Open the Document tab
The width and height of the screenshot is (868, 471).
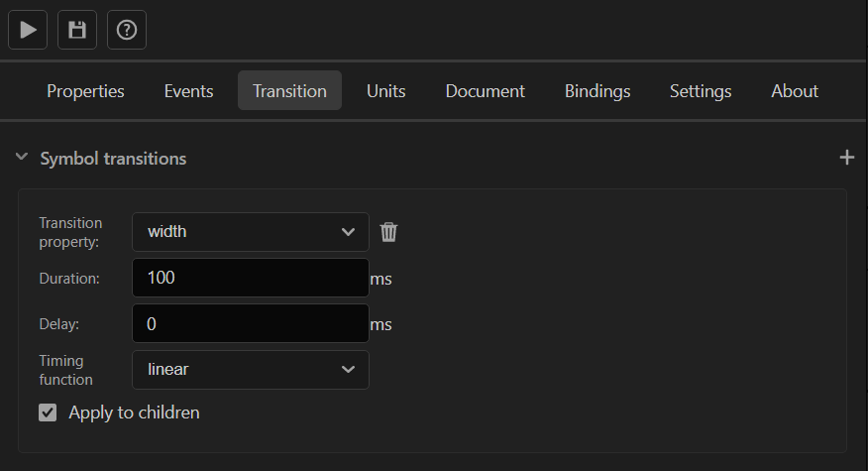(485, 91)
